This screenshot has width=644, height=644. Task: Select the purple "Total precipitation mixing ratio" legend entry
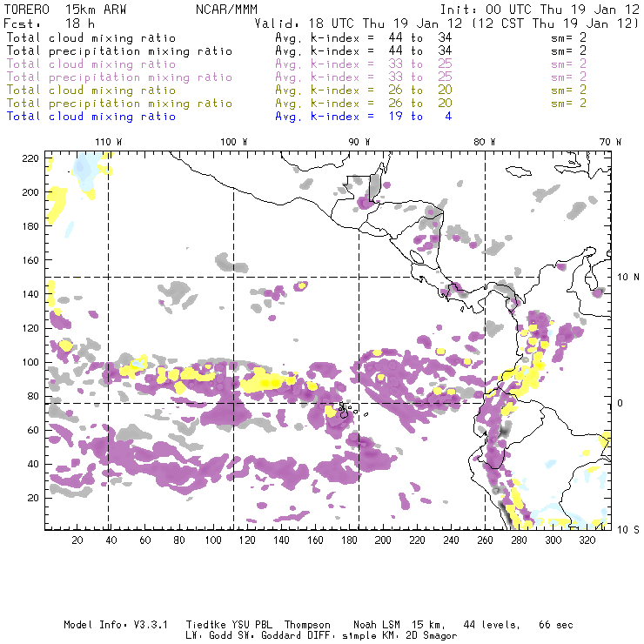(x=119, y=77)
